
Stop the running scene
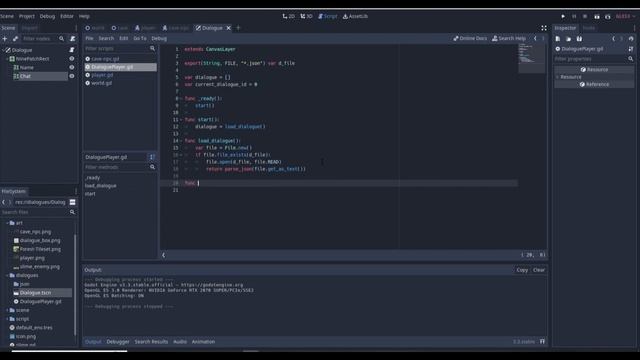pos(585,16)
